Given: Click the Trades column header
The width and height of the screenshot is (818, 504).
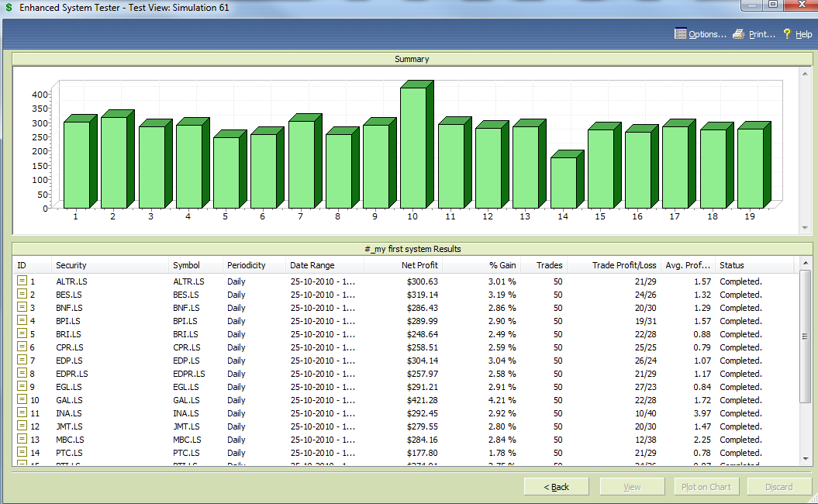Looking at the screenshot, I should pos(544,265).
